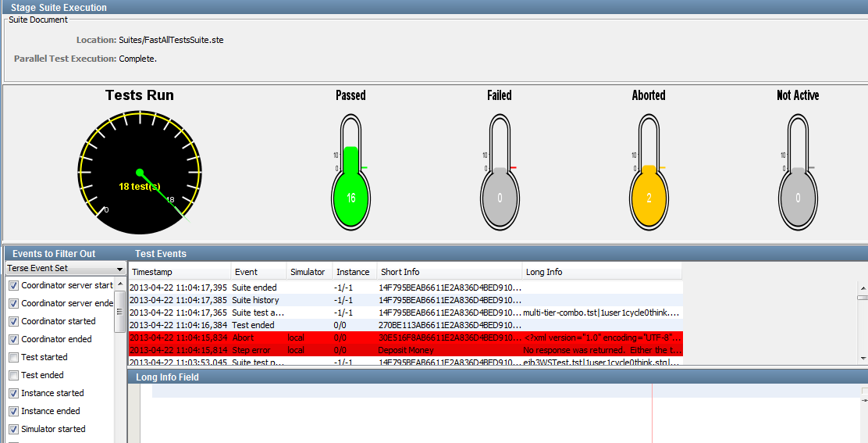Select the Suite ended event row
This screenshot has width=868, height=443.
tap(404, 288)
